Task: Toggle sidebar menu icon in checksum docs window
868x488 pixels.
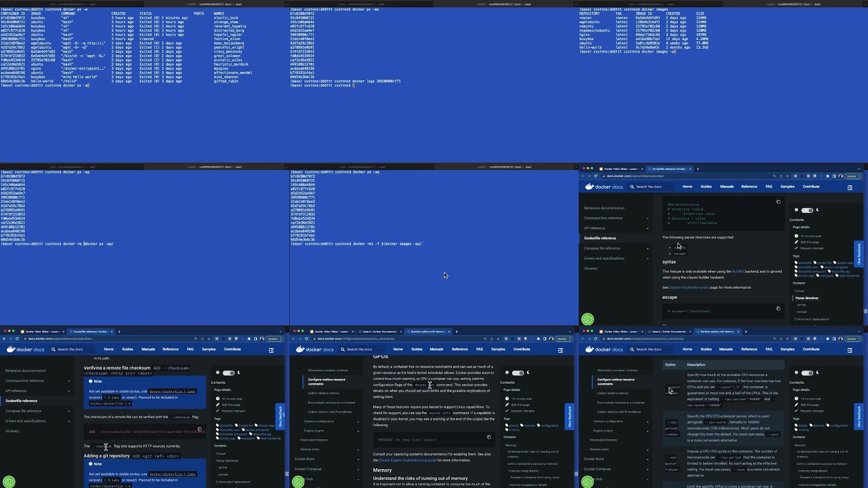Action: [x=271, y=350]
